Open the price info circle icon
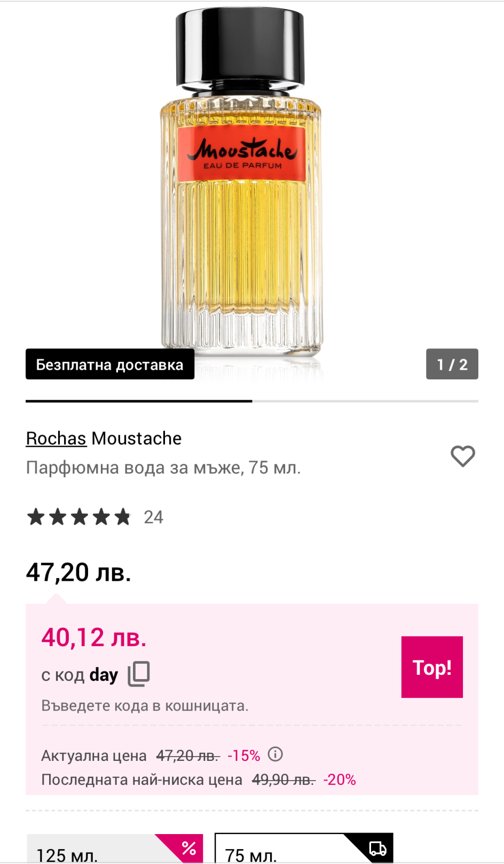504x864 pixels. tap(275, 754)
